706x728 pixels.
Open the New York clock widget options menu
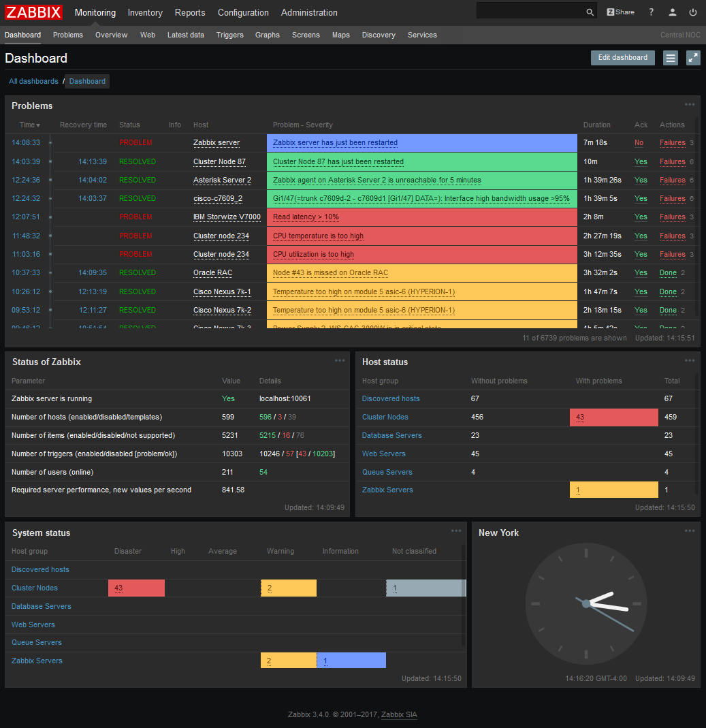(690, 531)
